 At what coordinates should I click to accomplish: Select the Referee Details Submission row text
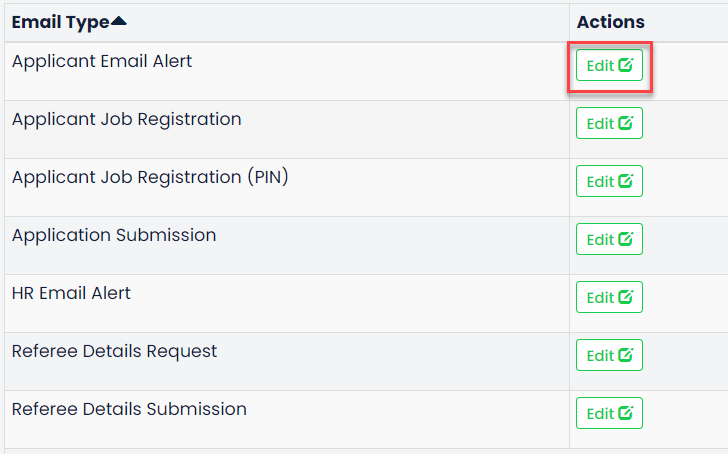[129, 409]
